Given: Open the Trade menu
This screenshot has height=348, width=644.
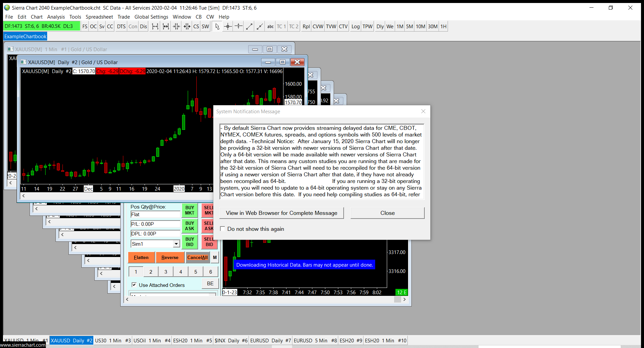Looking at the screenshot, I should tap(124, 17).
